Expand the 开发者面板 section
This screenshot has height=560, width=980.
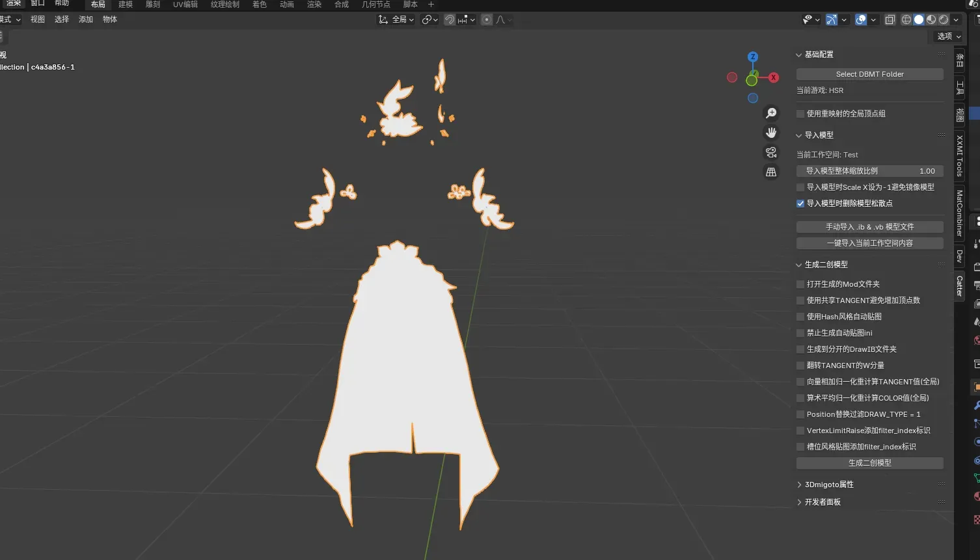click(822, 502)
